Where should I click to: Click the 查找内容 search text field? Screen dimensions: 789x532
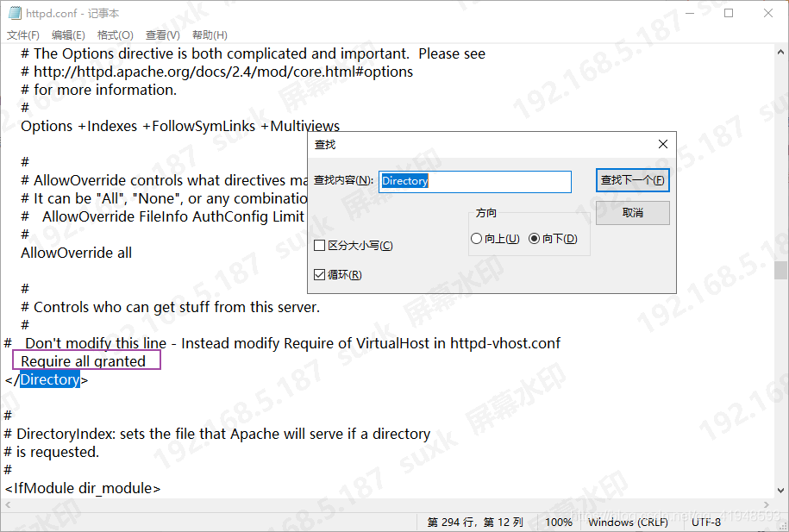coord(475,181)
